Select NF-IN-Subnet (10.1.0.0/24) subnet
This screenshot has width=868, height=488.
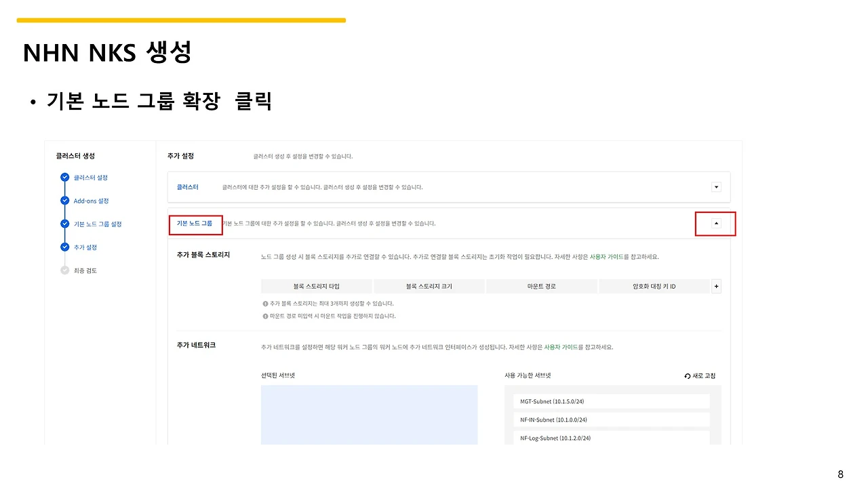click(x=611, y=420)
